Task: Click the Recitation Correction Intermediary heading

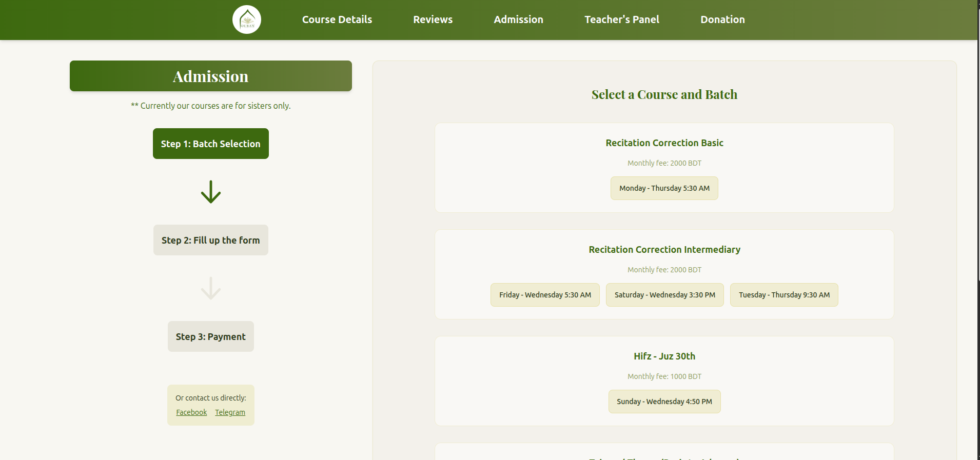Action: [664, 250]
